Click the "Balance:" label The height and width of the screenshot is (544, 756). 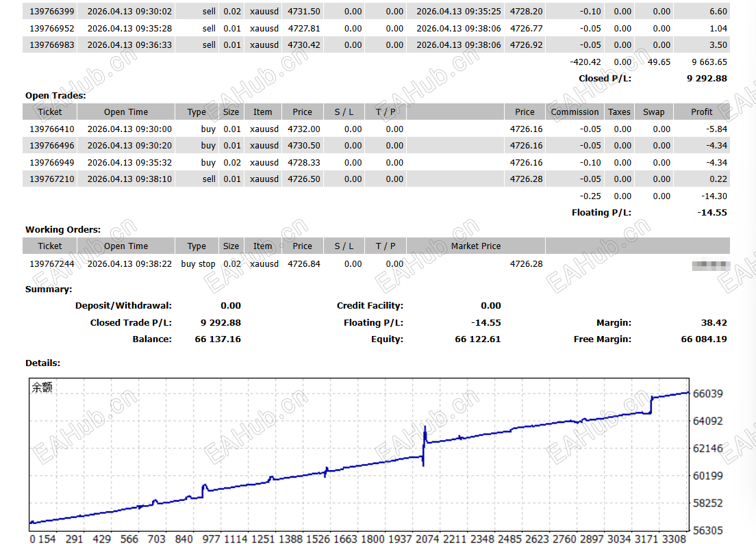click(152, 339)
